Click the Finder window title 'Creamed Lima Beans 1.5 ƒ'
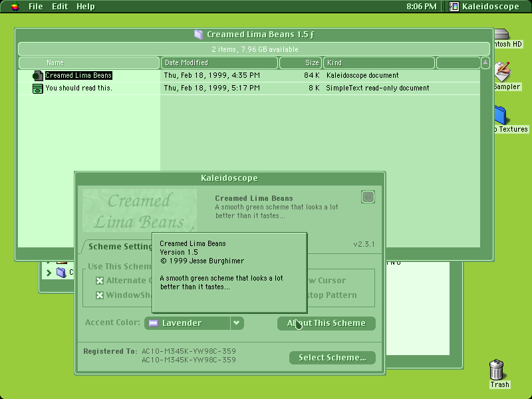Image resolution: width=532 pixels, height=399 pixels. tap(260, 35)
